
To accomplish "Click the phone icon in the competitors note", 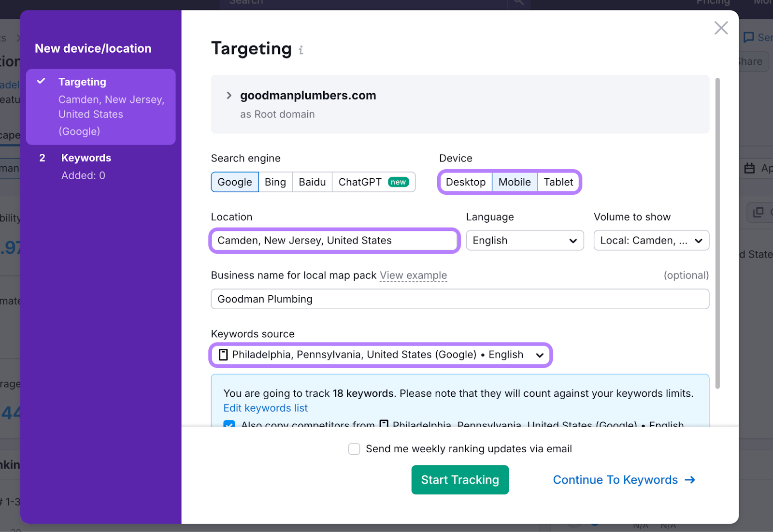I will coord(384,424).
